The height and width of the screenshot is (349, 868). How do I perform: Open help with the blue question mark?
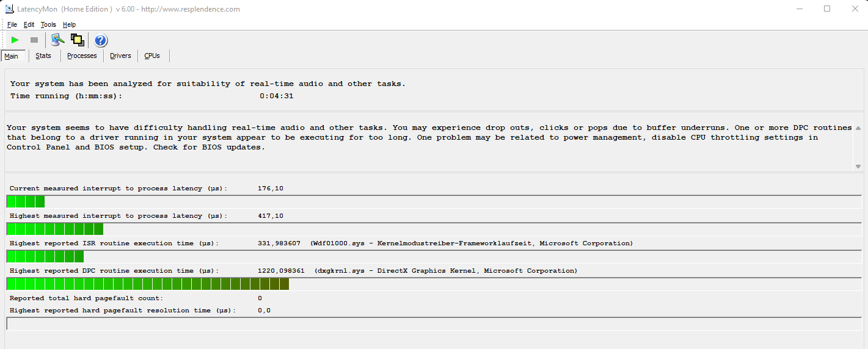[x=101, y=40]
